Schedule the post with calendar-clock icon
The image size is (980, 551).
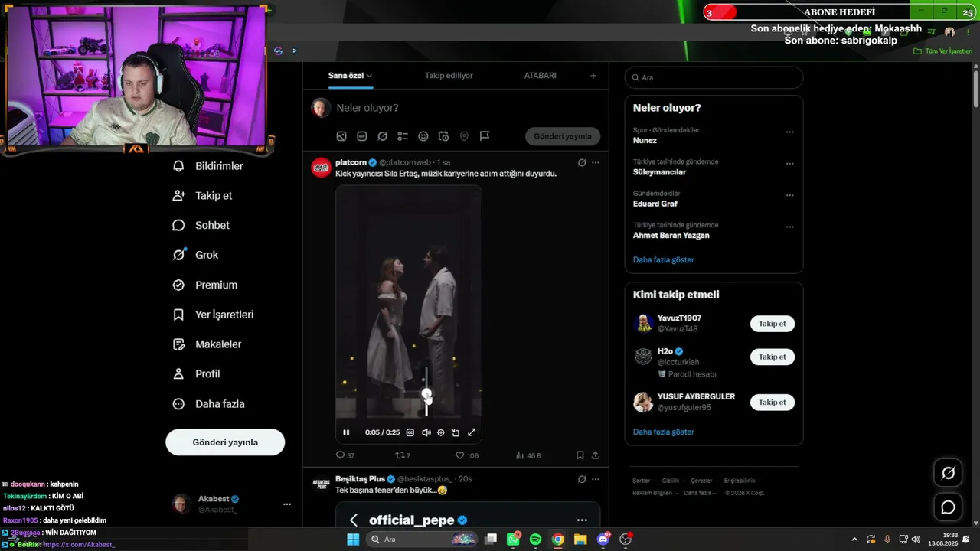click(x=443, y=136)
